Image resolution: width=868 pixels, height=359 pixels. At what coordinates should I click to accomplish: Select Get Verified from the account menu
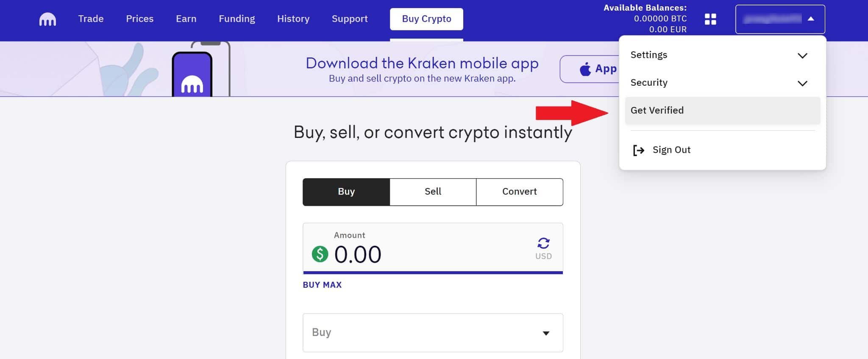(x=657, y=110)
